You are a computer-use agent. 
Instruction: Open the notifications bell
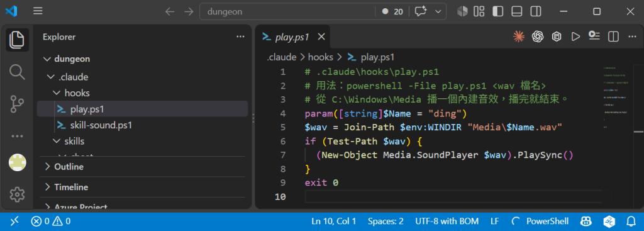coord(631,222)
